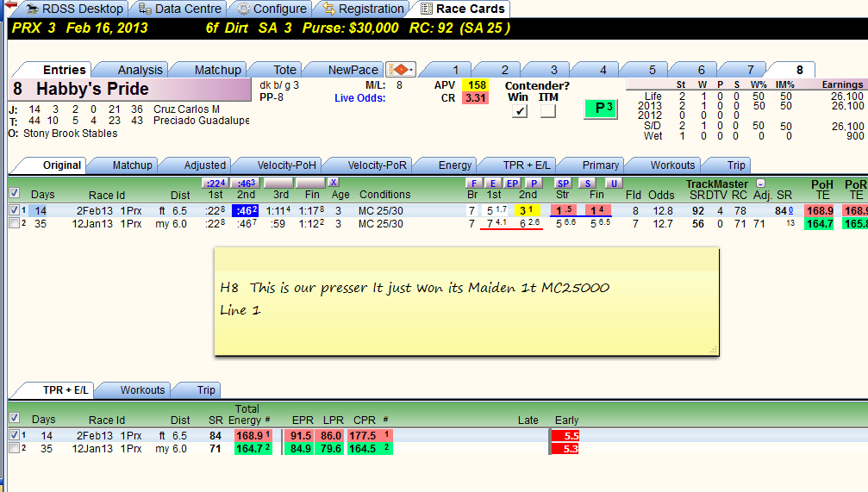Open the diamond icon dropdown beside NewPace
Viewport: 868px width, 492px height.
click(400, 70)
